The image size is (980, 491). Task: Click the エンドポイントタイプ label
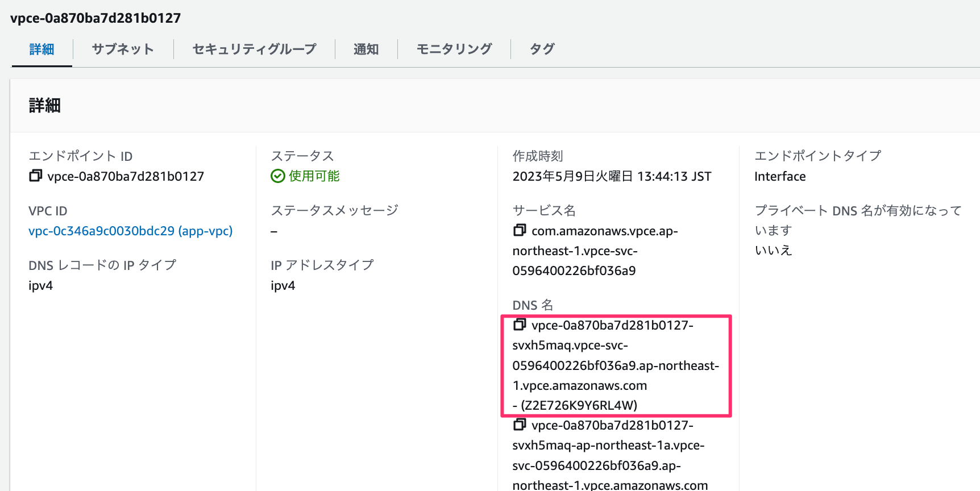(x=818, y=156)
